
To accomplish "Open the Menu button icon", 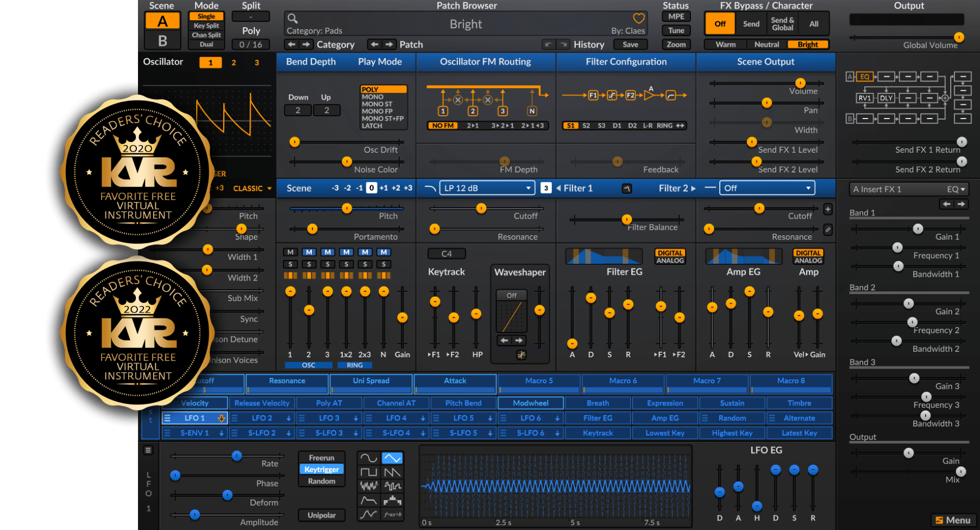I will click(954, 520).
